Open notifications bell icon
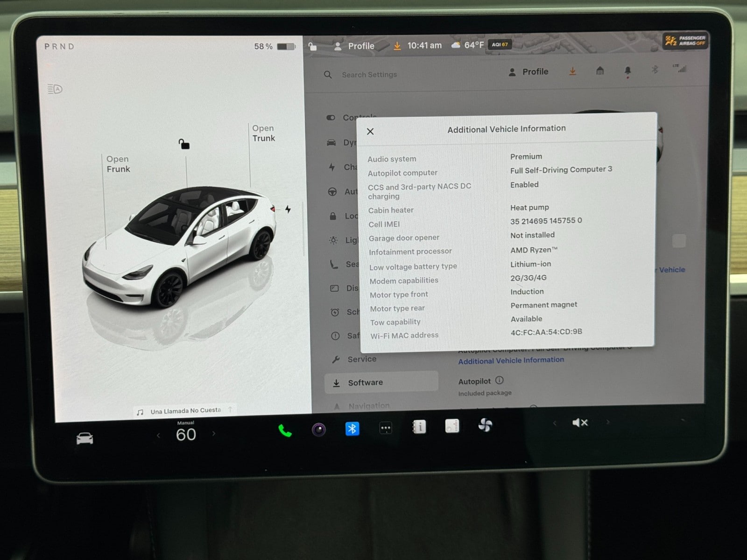Image resolution: width=747 pixels, height=560 pixels. coord(627,71)
